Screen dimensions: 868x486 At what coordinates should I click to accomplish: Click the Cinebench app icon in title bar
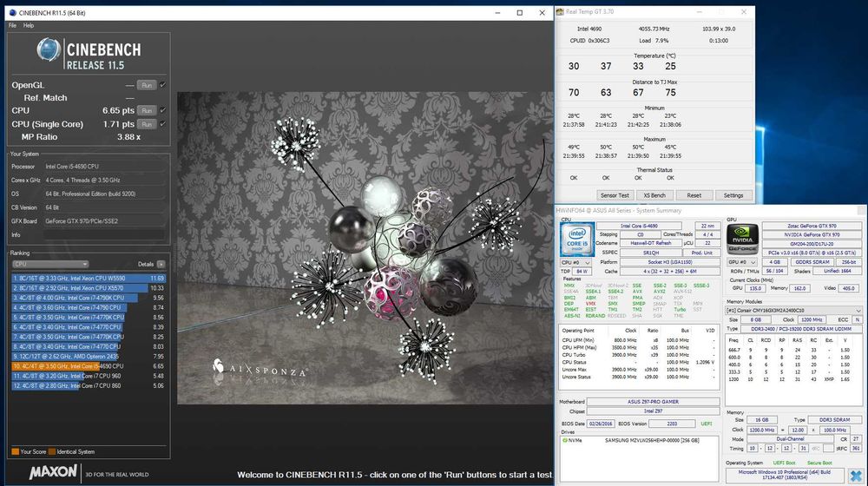coord(12,13)
